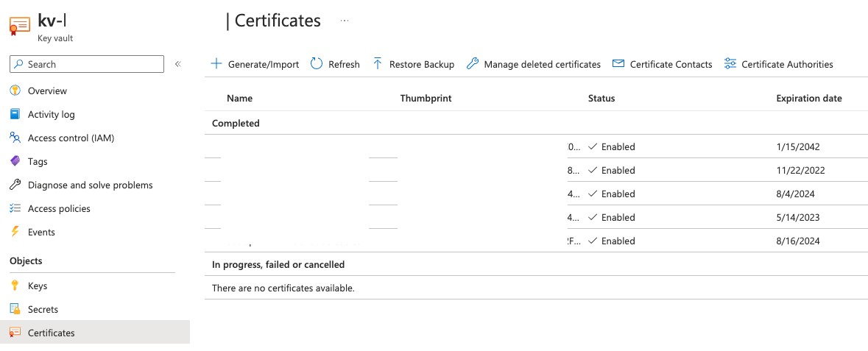The image size is (868, 351).
Task: Click the Certificates icon in sidebar
Action: [15, 333]
